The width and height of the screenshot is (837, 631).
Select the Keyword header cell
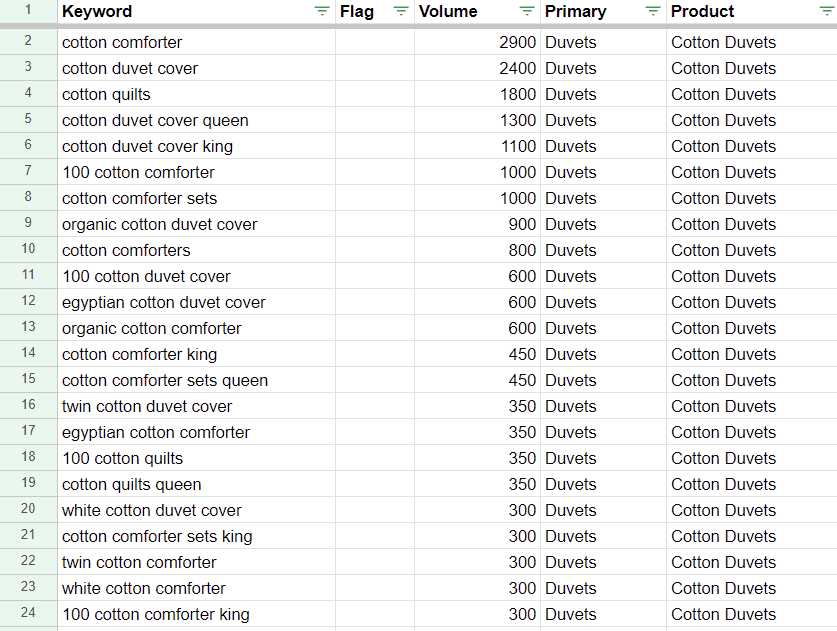[196, 11]
